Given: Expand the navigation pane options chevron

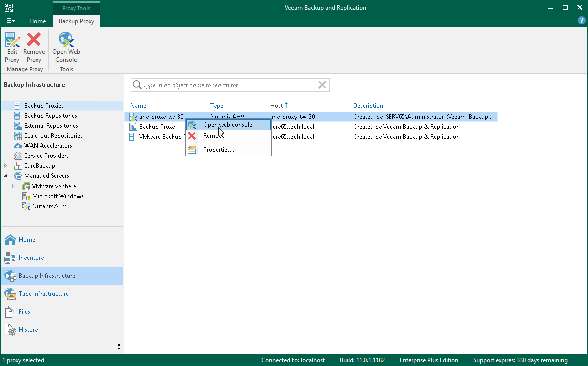Looking at the screenshot, I should click(x=119, y=346).
